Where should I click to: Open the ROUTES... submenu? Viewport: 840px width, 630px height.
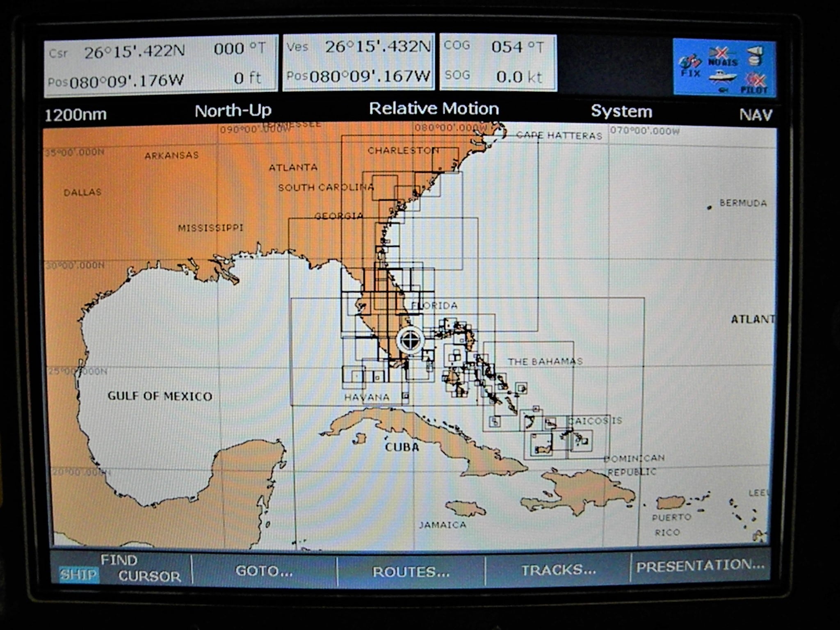[x=411, y=572]
